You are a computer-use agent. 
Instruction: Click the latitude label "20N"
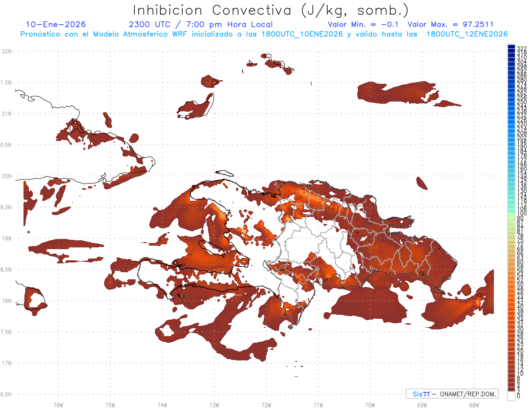coord(7,176)
